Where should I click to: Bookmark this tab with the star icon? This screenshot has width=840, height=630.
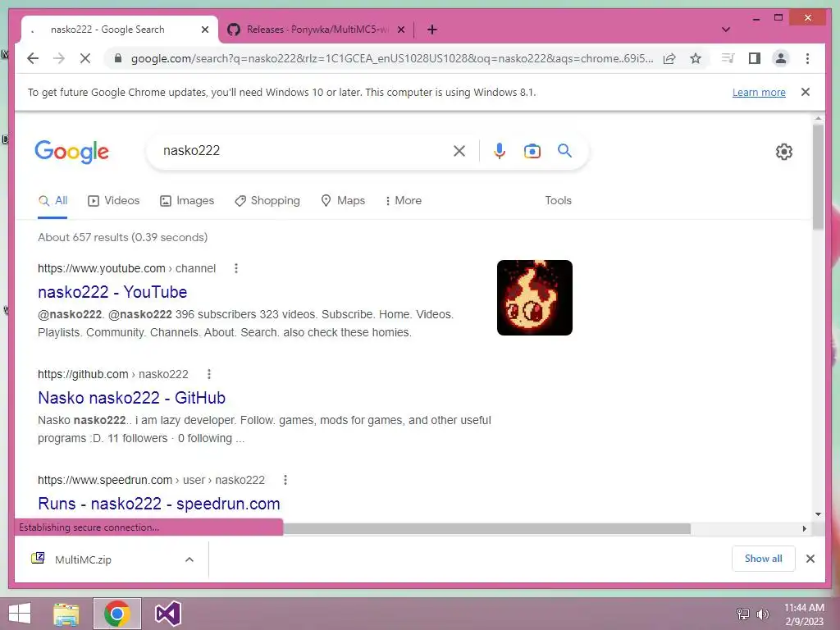click(x=696, y=58)
